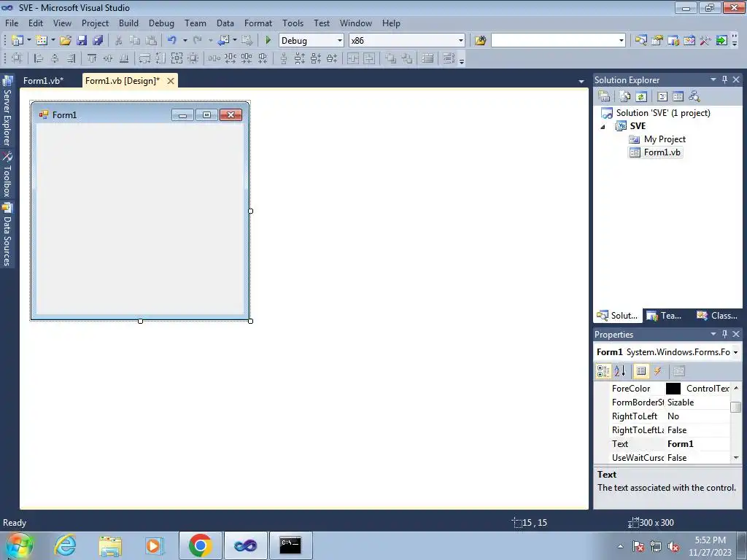Open the Find combo box dropdown arrow

622,41
